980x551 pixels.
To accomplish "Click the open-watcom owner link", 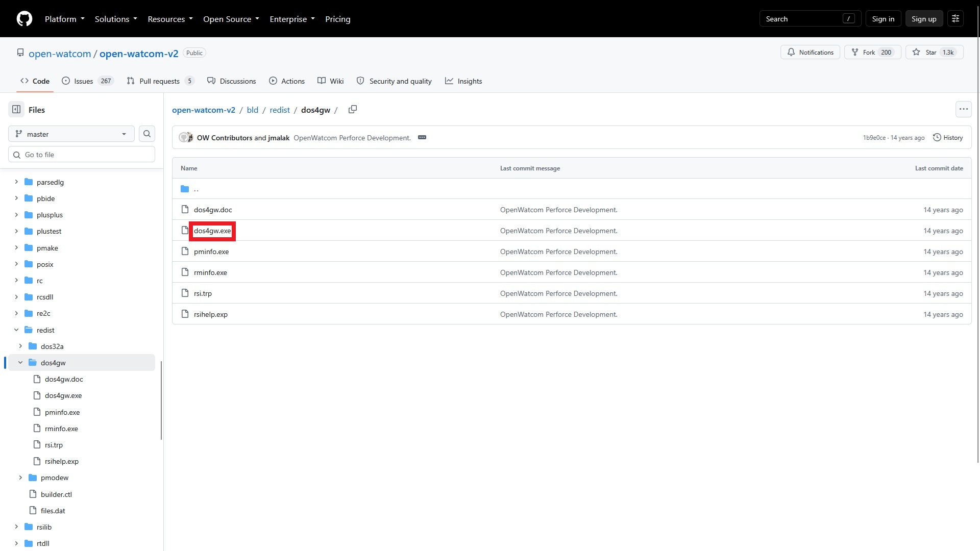I will pos(60,54).
